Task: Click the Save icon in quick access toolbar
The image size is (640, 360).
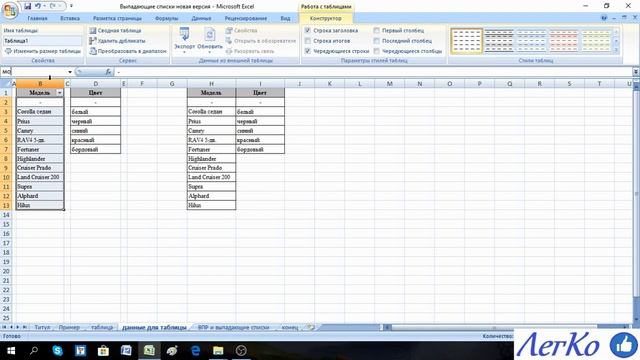Action: (x=27, y=6)
